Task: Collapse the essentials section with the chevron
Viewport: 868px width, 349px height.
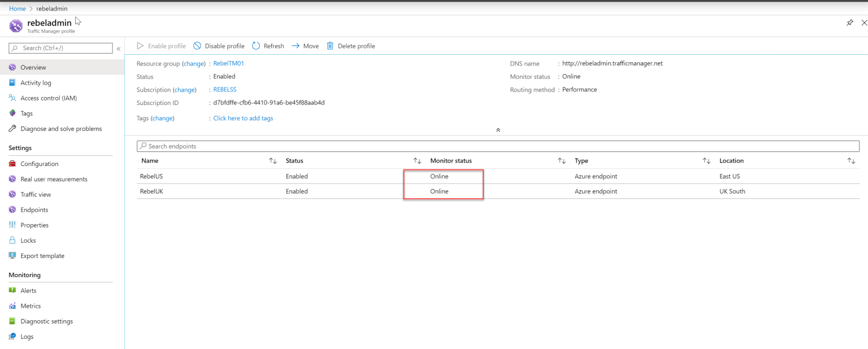Action: click(498, 129)
